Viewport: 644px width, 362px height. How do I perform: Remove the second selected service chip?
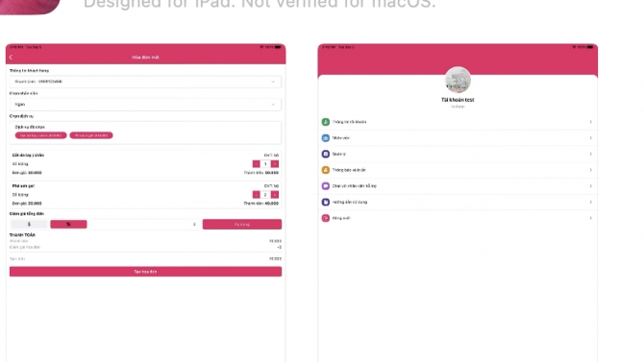[x=91, y=135]
